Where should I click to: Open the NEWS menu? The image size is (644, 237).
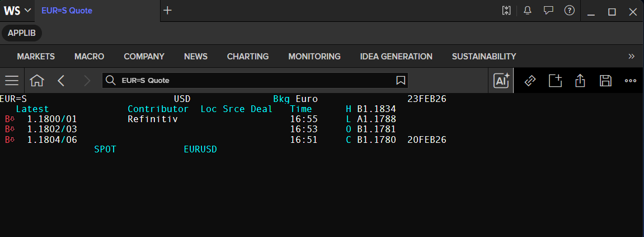pos(196,57)
